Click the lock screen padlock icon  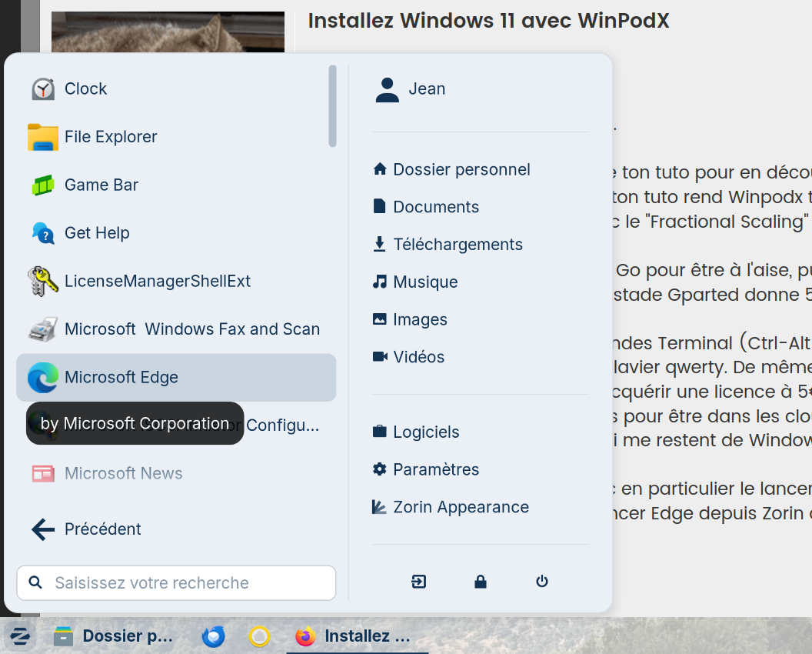point(481,582)
